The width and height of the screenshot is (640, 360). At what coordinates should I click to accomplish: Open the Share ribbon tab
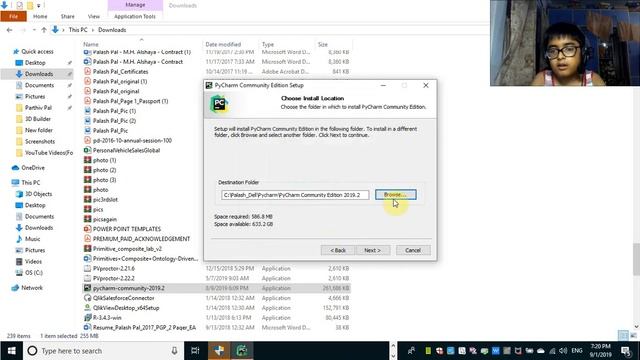point(68,16)
